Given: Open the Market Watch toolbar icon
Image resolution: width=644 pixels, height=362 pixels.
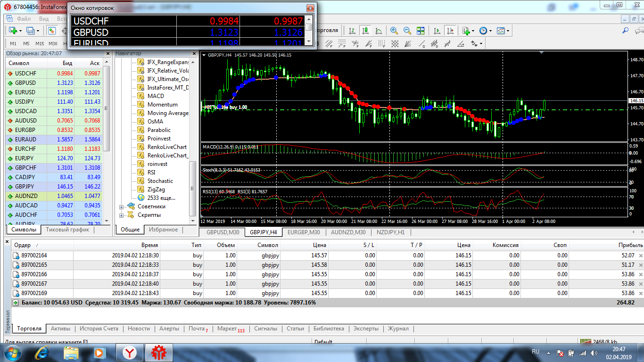Looking at the screenshot, I should pyautogui.click(x=52, y=31).
